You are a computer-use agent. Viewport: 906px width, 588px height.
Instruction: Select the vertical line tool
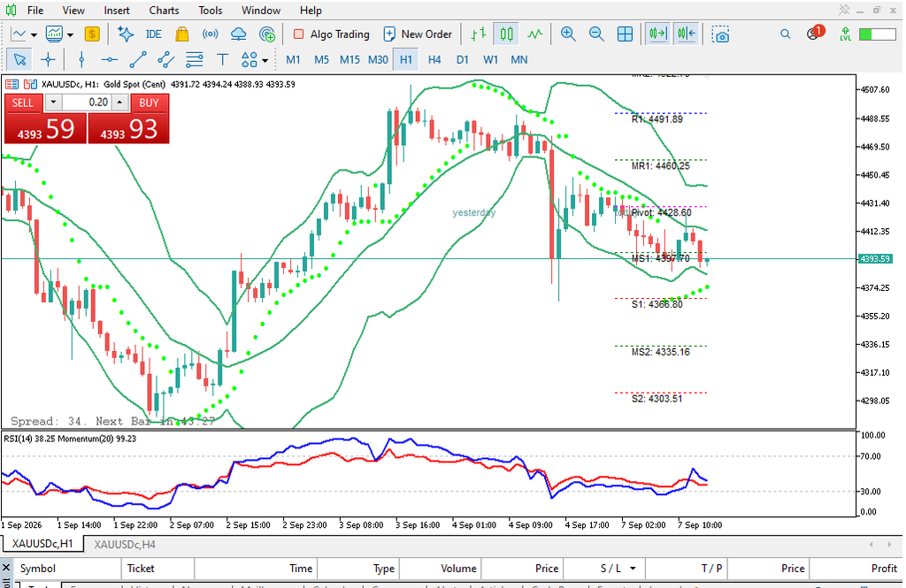(81, 59)
